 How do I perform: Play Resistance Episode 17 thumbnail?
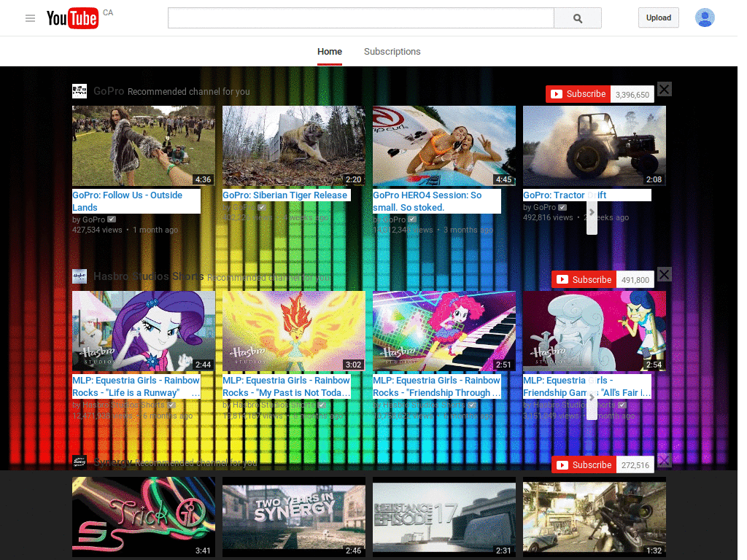click(x=444, y=517)
